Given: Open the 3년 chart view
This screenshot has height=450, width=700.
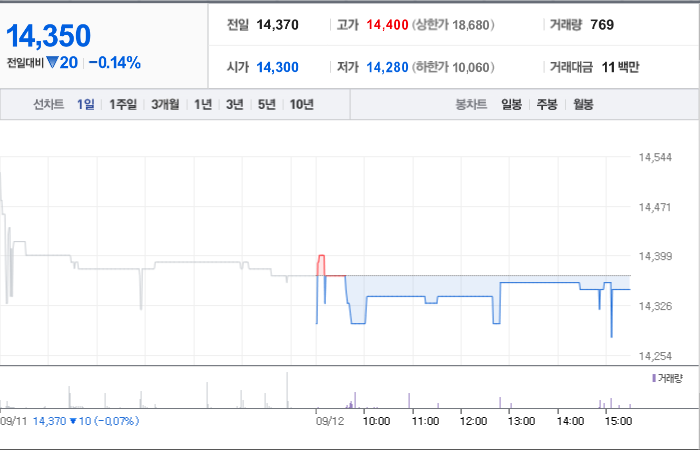Looking at the screenshot, I should pyautogui.click(x=235, y=105).
